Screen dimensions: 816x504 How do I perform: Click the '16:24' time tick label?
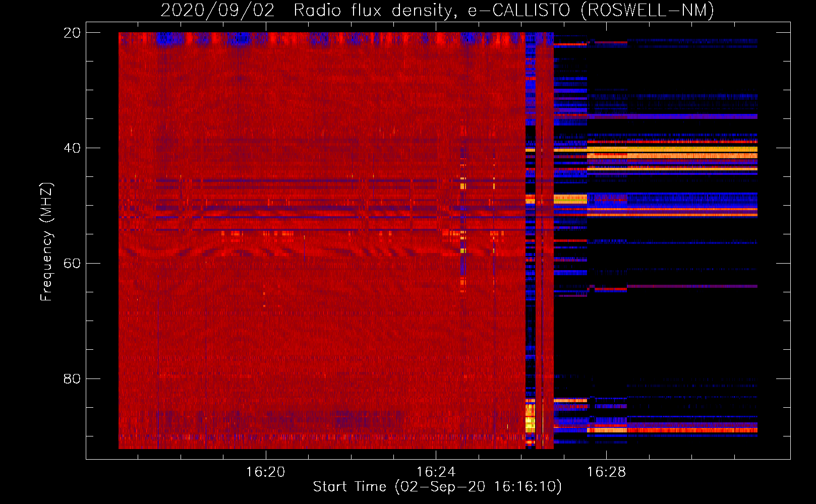click(x=436, y=472)
